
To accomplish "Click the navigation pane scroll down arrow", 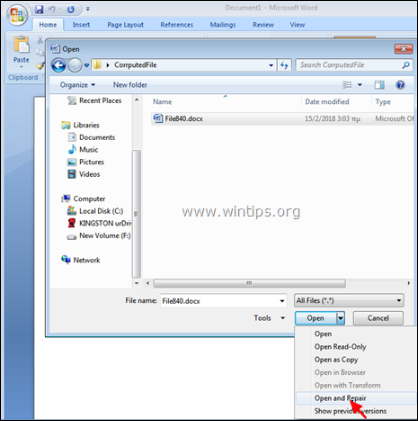I will point(136,283).
